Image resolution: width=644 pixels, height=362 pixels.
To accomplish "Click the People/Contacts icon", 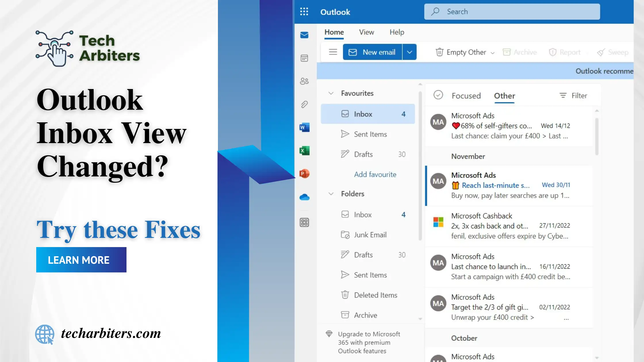I will pyautogui.click(x=304, y=81).
